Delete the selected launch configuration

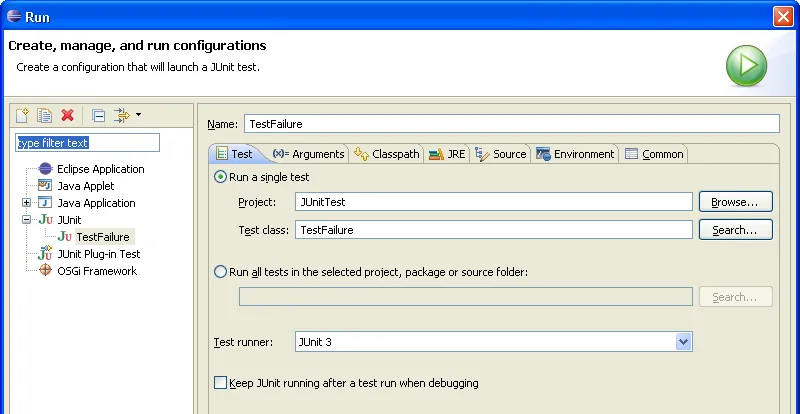coord(67,115)
